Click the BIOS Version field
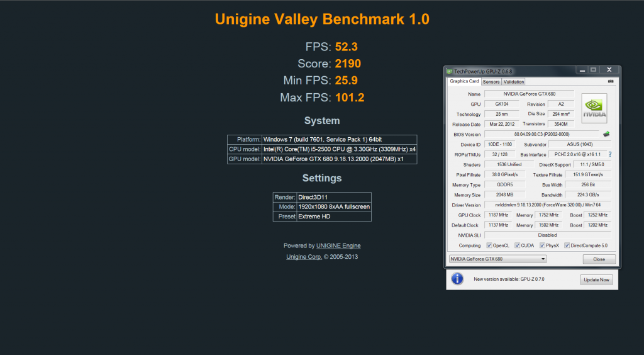The width and height of the screenshot is (644, 355). click(x=541, y=134)
